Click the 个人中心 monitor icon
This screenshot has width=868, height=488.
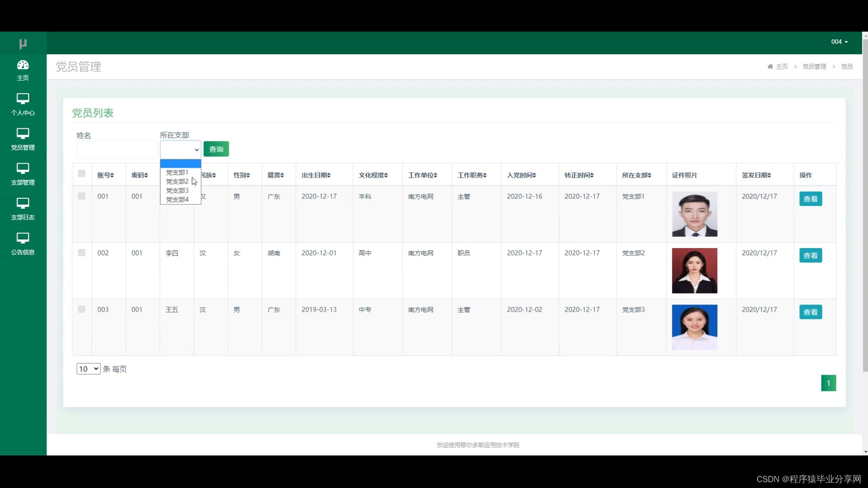click(23, 99)
